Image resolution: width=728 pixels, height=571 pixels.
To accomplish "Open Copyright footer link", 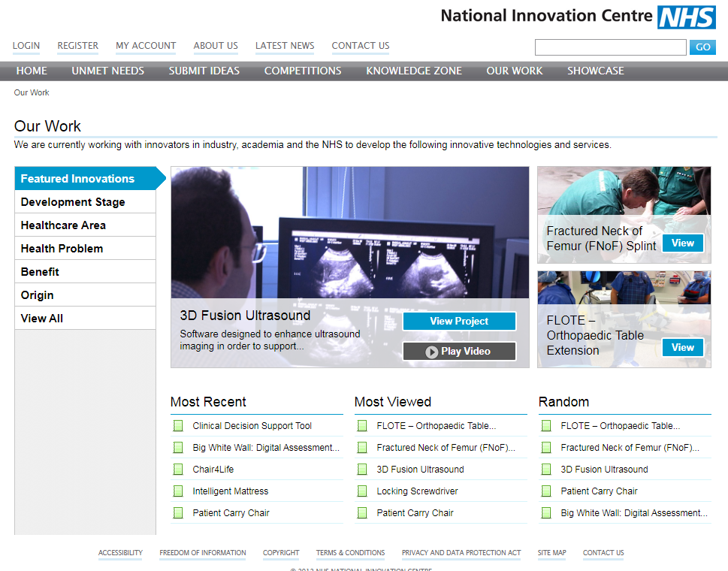I will [x=281, y=553].
